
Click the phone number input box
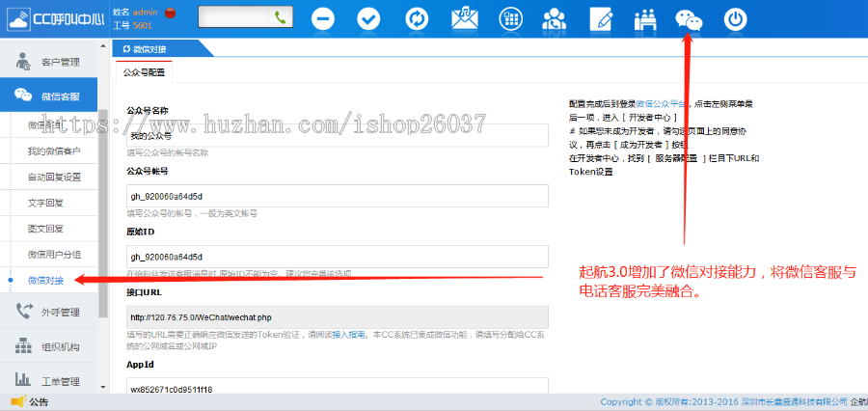click(x=233, y=17)
